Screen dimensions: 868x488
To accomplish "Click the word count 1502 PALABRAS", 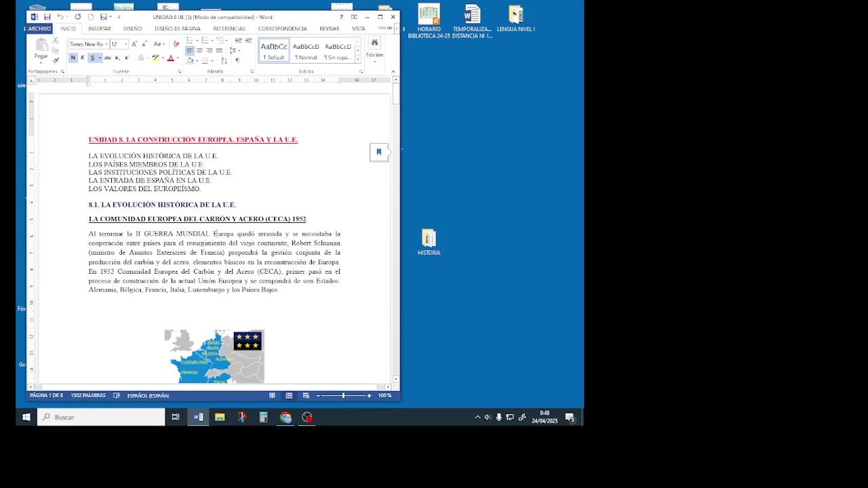I will 88,395.
